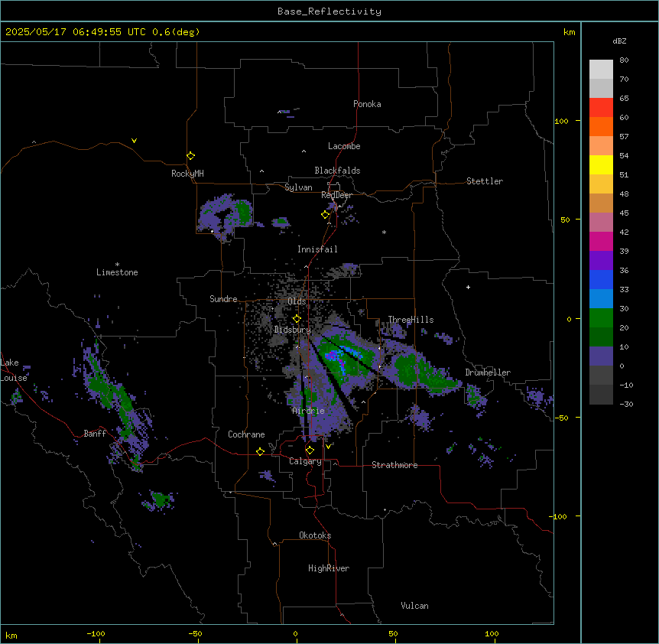659x644 pixels.
Task: Click the Banff town label
Action: pos(95,434)
